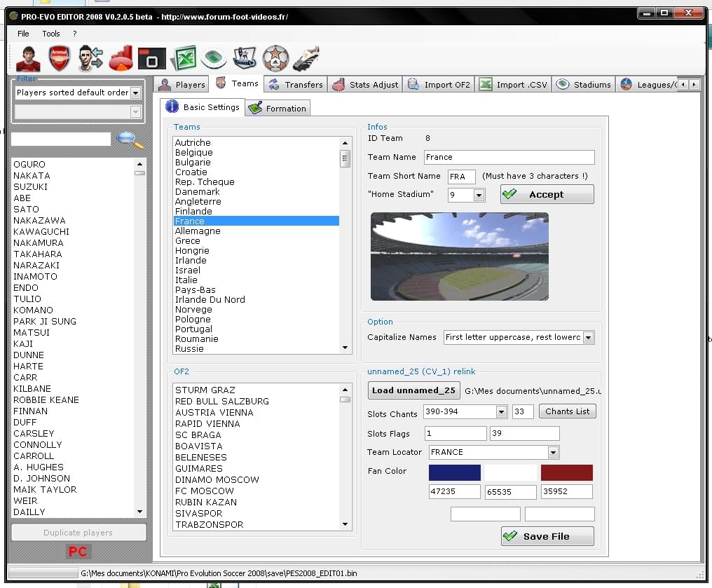712x588 pixels.
Task: Open the ? help menu
Action: coord(74,34)
